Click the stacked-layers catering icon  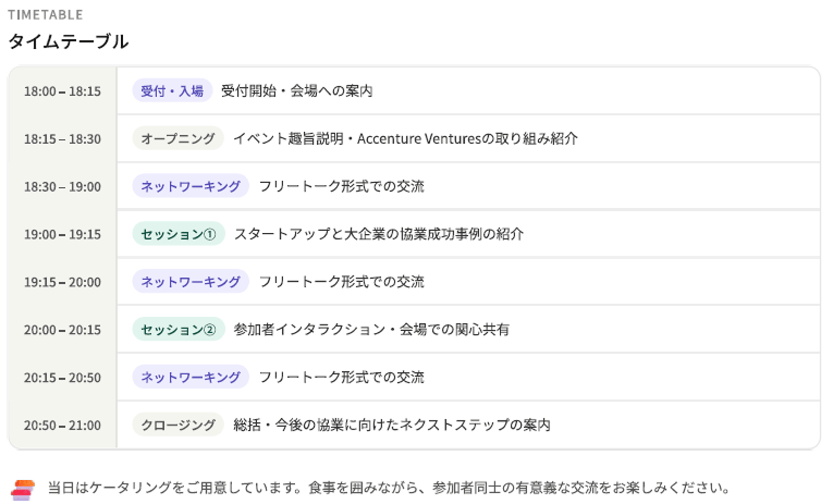click(22, 489)
